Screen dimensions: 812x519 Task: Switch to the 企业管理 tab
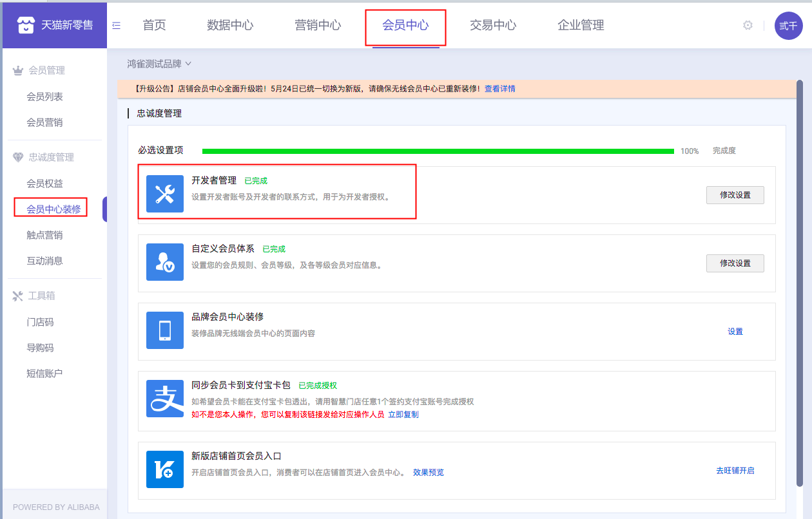click(581, 25)
